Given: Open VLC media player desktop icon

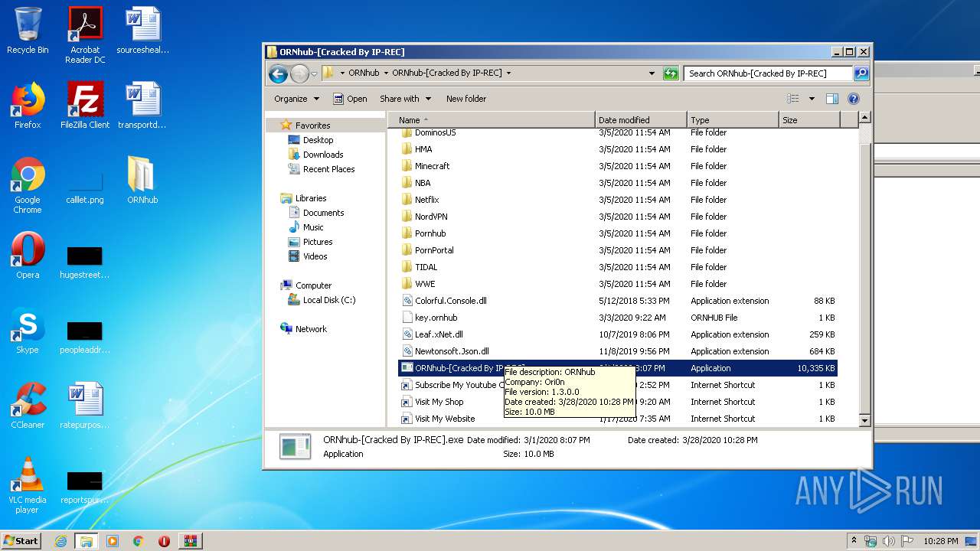Looking at the screenshot, I should pyautogui.click(x=28, y=485).
